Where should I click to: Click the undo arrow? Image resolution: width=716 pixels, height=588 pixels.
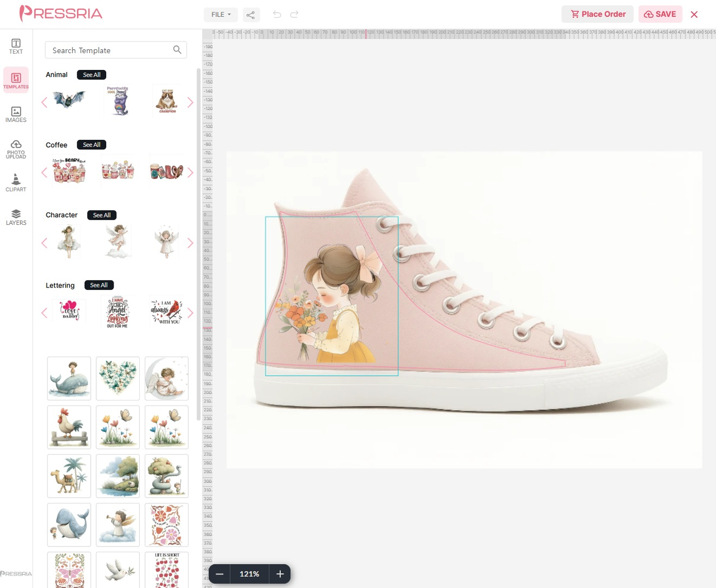coord(277,15)
